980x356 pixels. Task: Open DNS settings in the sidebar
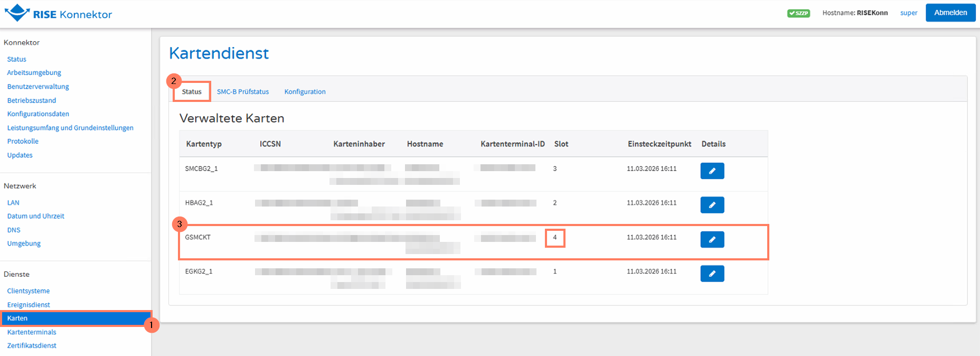[x=14, y=230]
